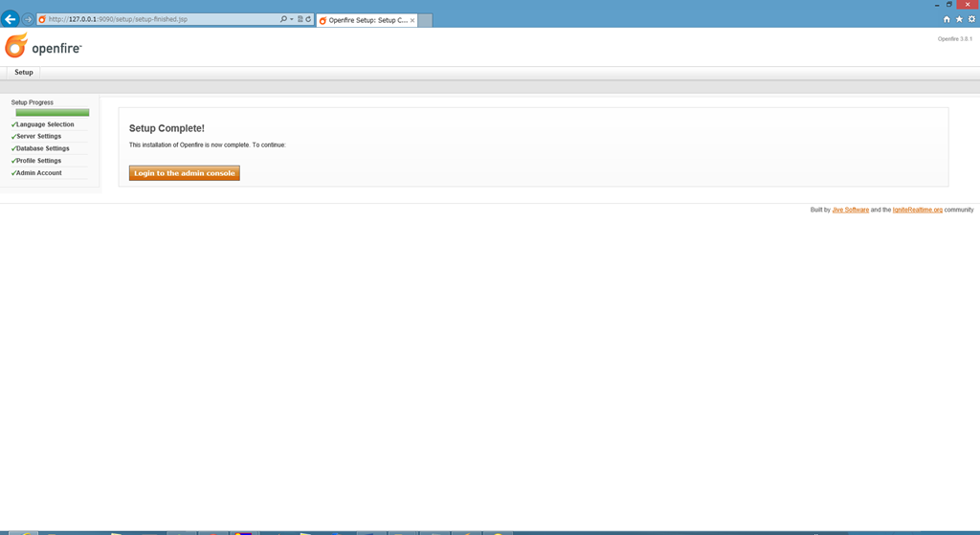The height and width of the screenshot is (535, 980).
Task: Open browser tools gear icon
Action: [x=971, y=19]
